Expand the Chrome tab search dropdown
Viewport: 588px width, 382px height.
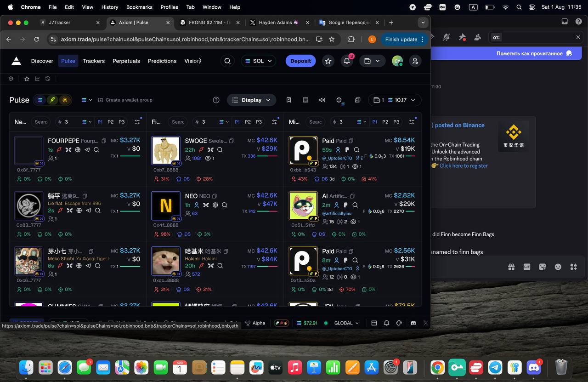click(423, 23)
